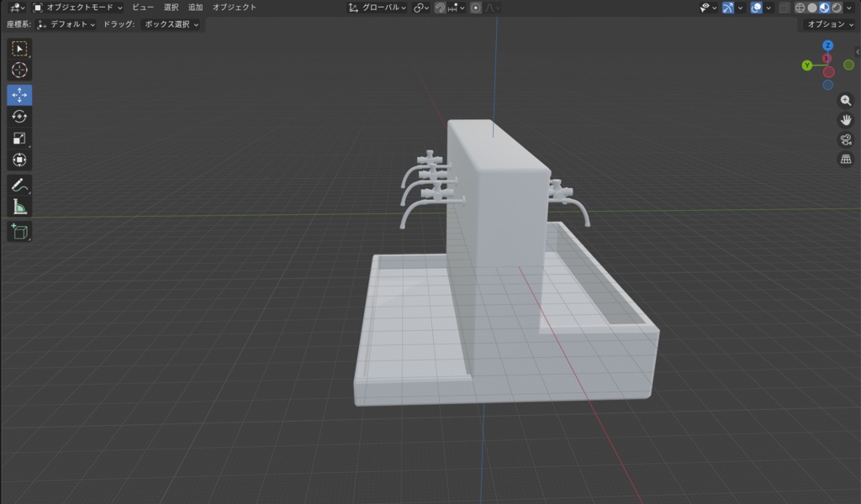Select the Scale tool
The height and width of the screenshot is (504, 861).
click(x=19, y=139)
